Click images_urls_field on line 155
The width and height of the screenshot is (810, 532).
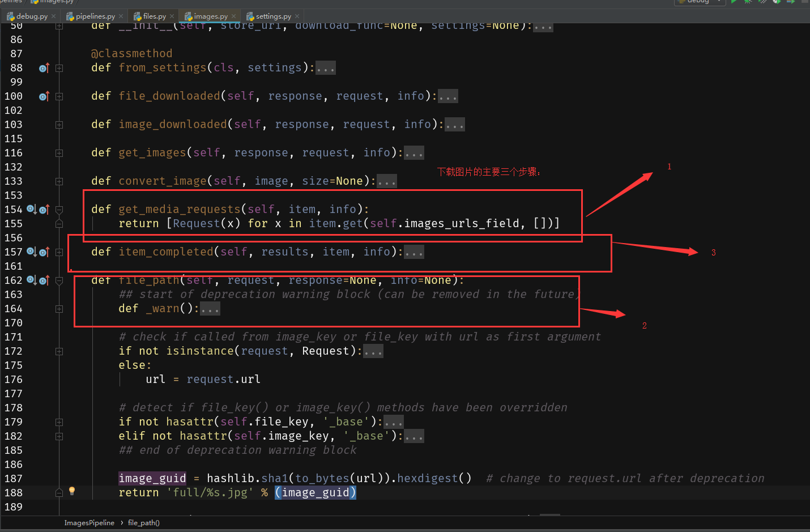pos(462,224)
